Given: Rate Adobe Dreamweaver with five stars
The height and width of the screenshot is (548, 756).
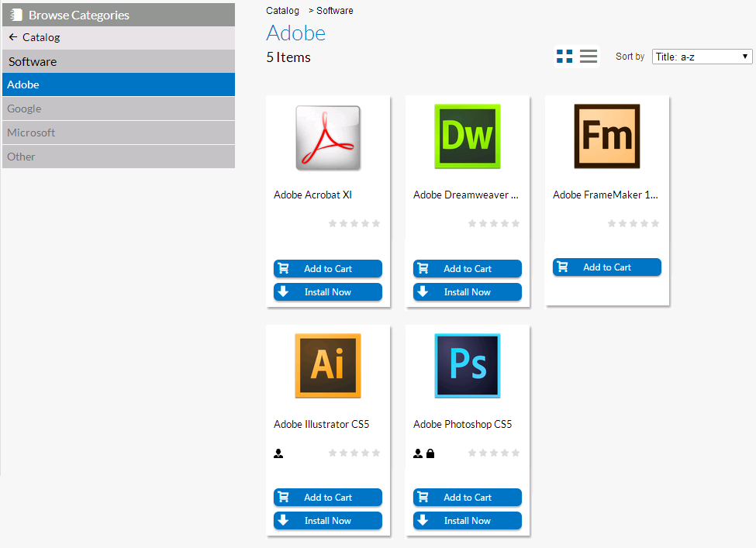Looking at the screenshot, I should tap(516, 223).
